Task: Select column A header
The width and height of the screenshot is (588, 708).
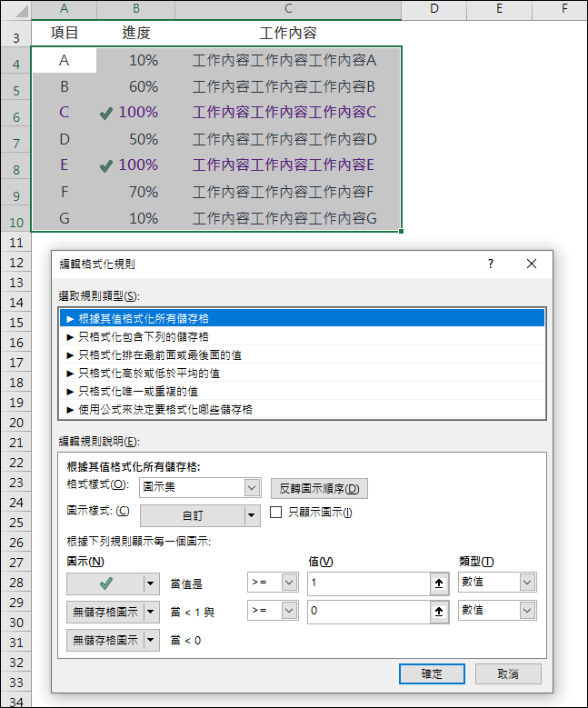Action: tap(65, 9)
